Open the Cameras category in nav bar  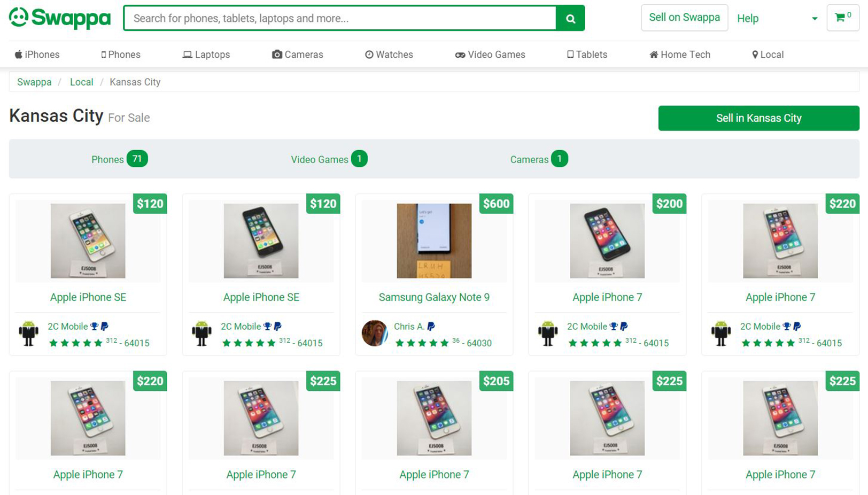tap(298, 55)
